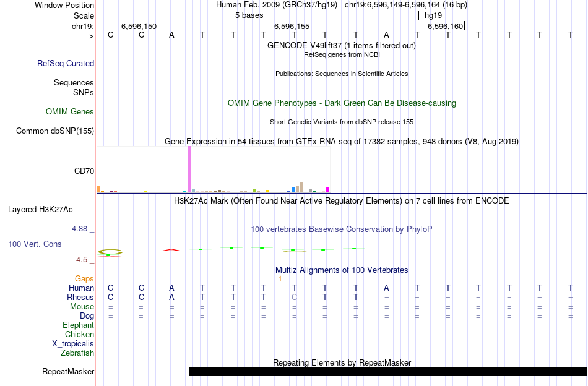The width and height of the screenshot is (588, 386).
Task: Click the yellow-green conservation logo at first base
Action: [x=110, y=252]
